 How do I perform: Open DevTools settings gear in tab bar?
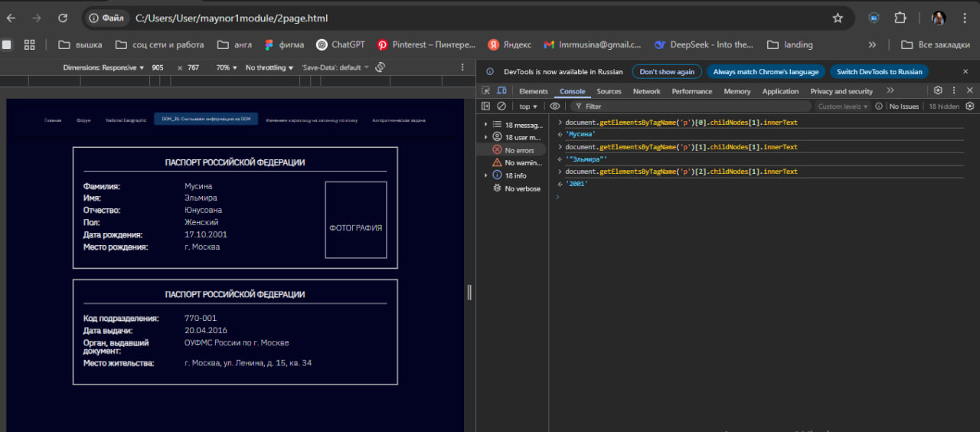coord(938,90)
